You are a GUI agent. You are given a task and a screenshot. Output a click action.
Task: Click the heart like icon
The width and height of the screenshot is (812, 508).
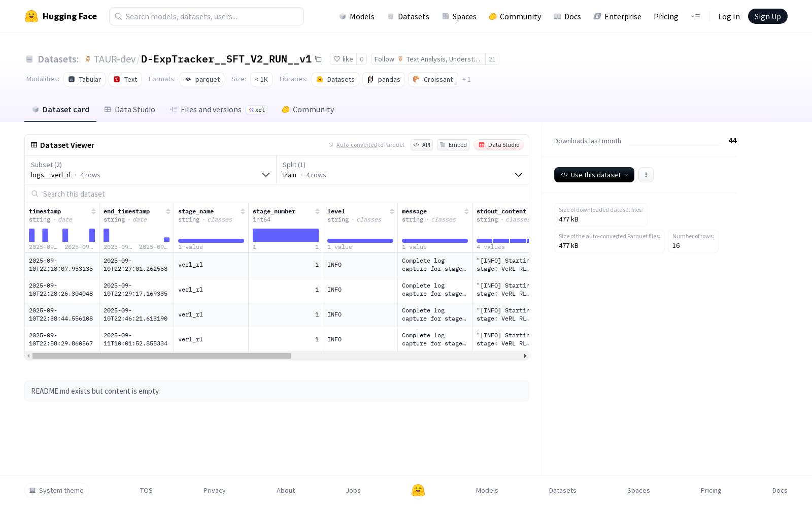[337, 59]
